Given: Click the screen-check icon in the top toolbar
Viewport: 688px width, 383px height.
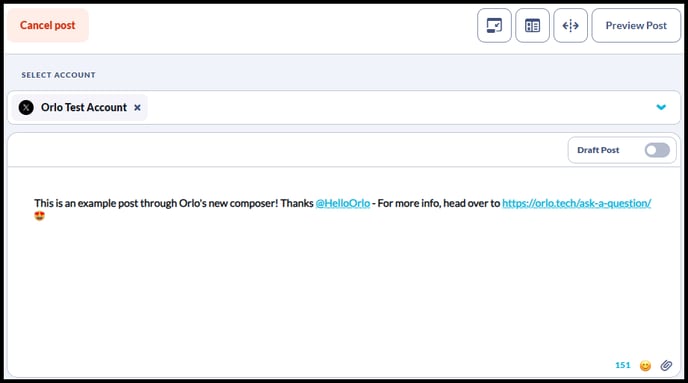Looking at the screenshot, I should (494, 25).
